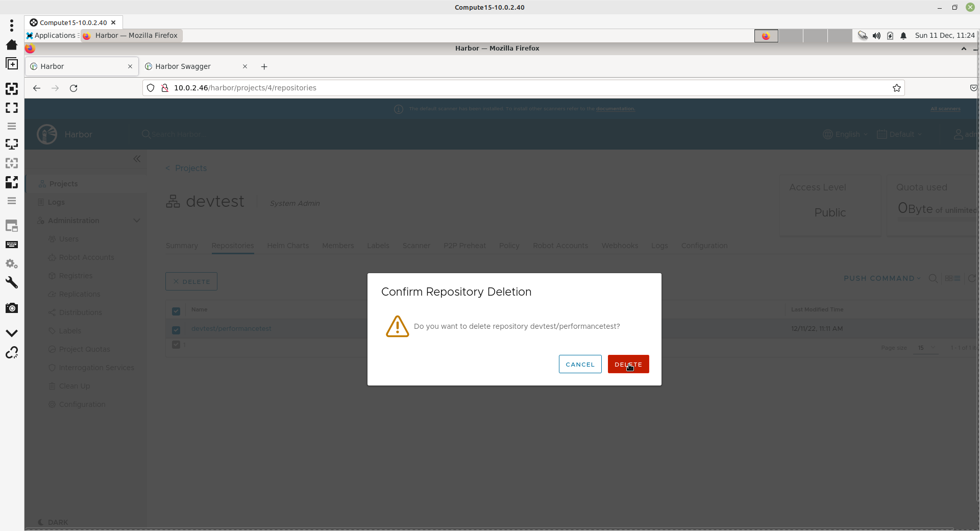Click the camera screenshot icon in left sidebar
The width and height of the screenshot is (980, 531).
pos(12,308)
